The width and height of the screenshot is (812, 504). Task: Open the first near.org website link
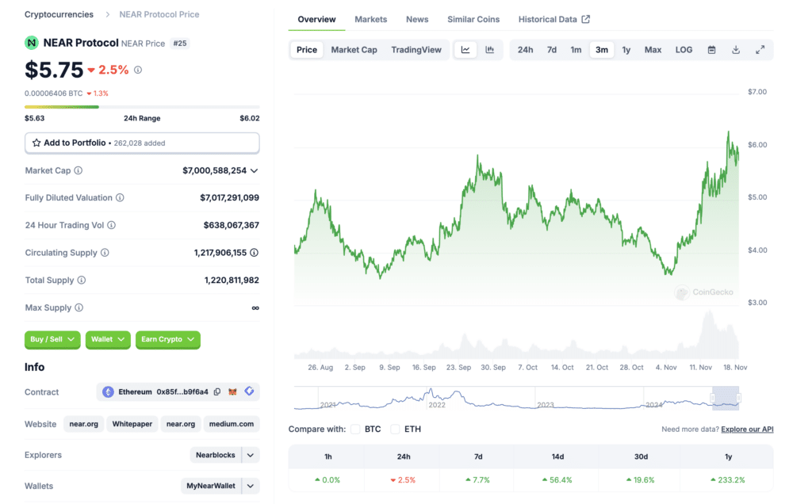[x=84, y=424]
